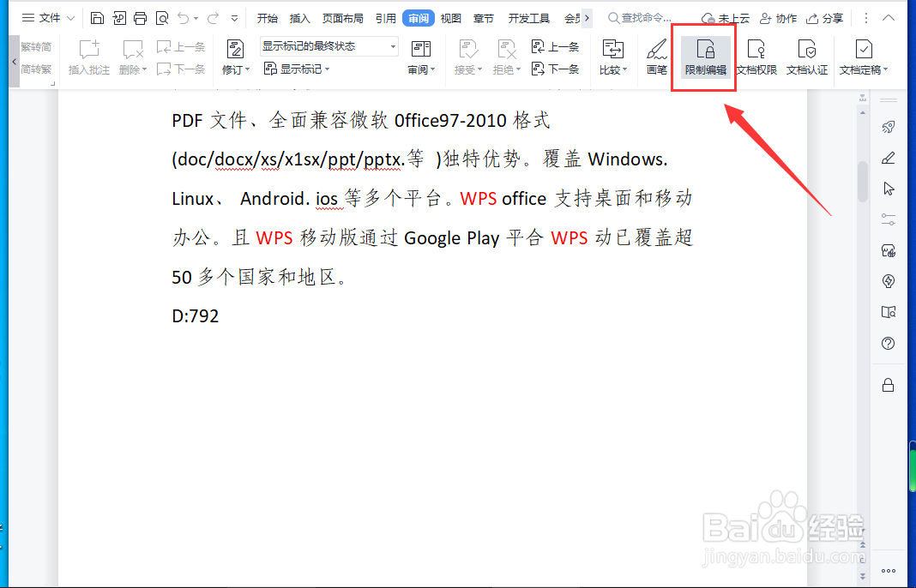The height and width of the screenshot is (588, 916).
Task: Click the help question mark icon in sidebar
Action: [889, 343]
